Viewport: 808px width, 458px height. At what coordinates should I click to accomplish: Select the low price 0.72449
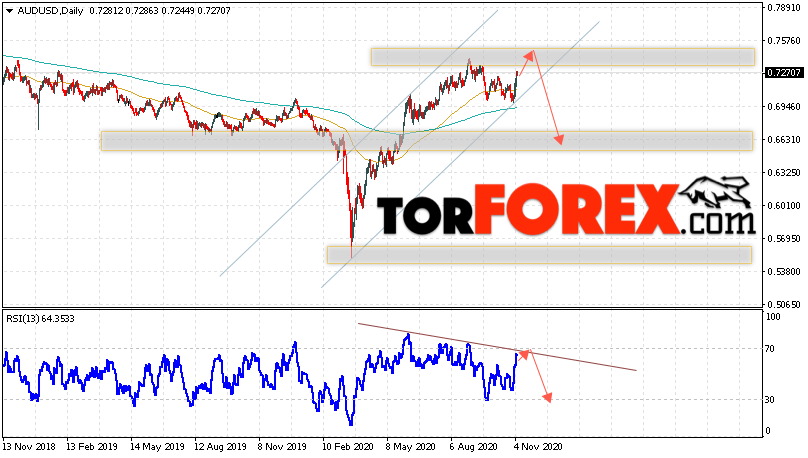(x=177, y=11)
